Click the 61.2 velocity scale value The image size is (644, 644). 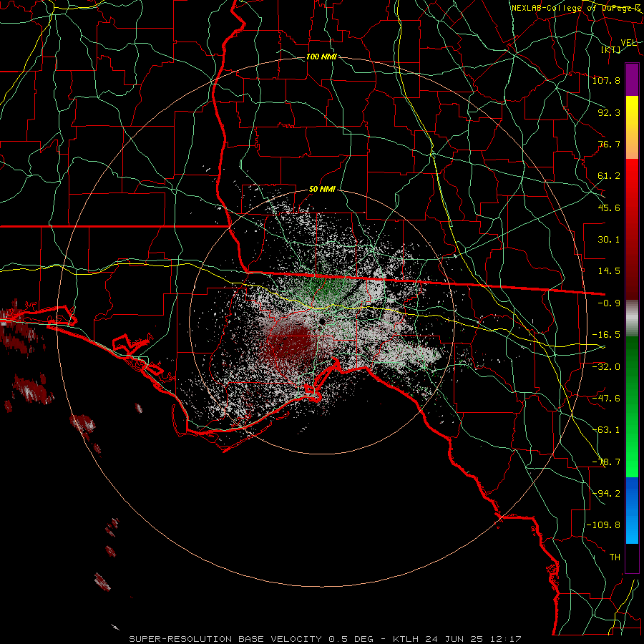[609, 176]
